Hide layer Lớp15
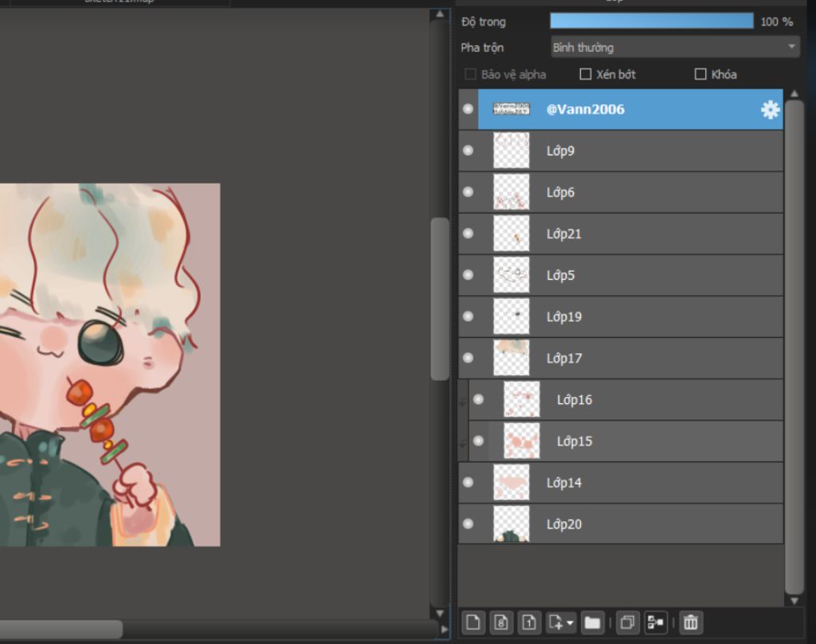 478,441
